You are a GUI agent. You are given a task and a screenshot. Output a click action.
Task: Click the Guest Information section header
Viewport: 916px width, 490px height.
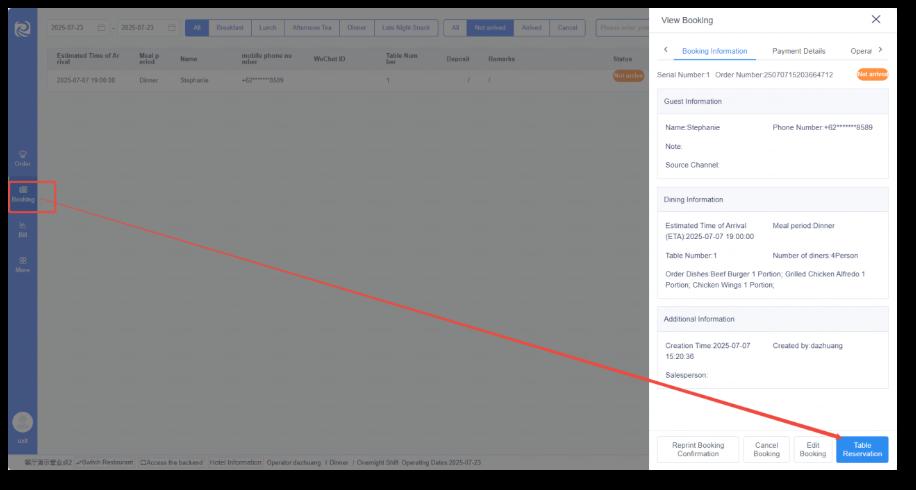pos(772,102)
